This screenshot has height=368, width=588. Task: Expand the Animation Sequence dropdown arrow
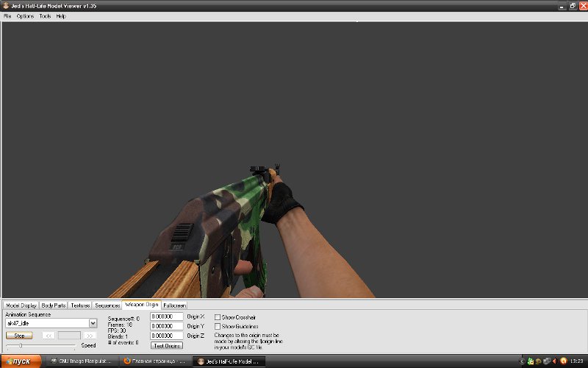[x=93, y=323]
